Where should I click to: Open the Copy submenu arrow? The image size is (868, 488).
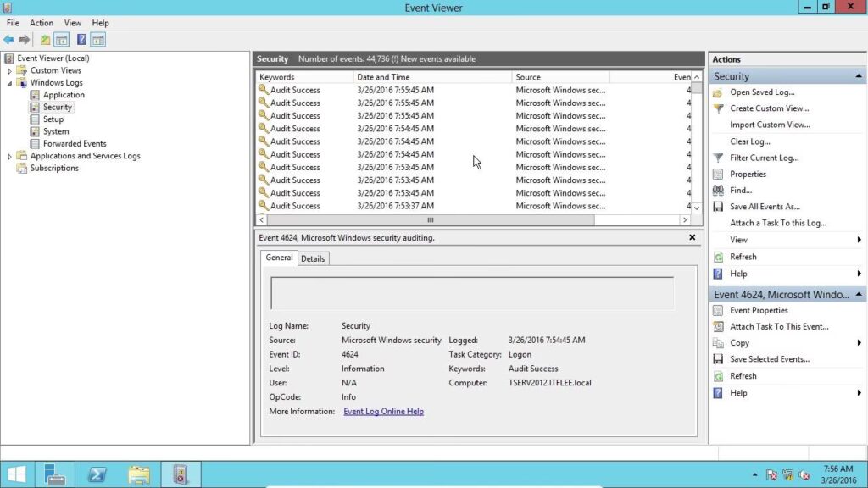click(859, 343)
